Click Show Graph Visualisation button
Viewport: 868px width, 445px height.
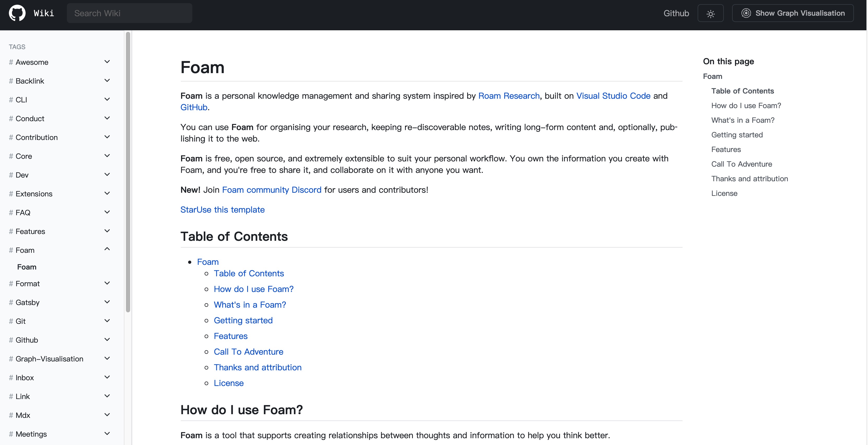point(792,13)
